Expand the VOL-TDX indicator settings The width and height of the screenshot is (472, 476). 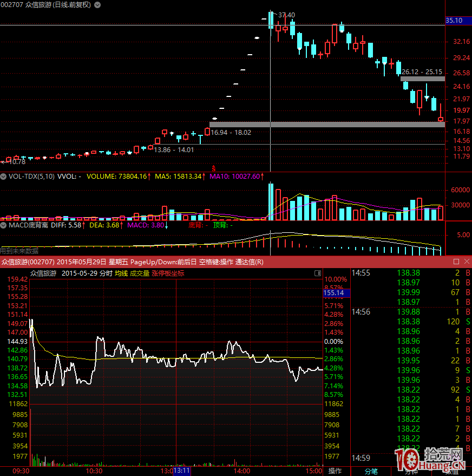pos(4,177)
